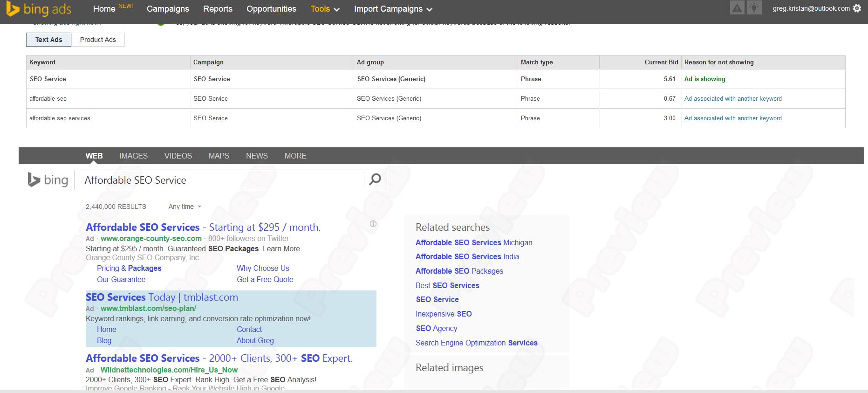Screen dimensions: 868x393
Task: Open related search Affordable SEO Packages
Action: point(459,271)
